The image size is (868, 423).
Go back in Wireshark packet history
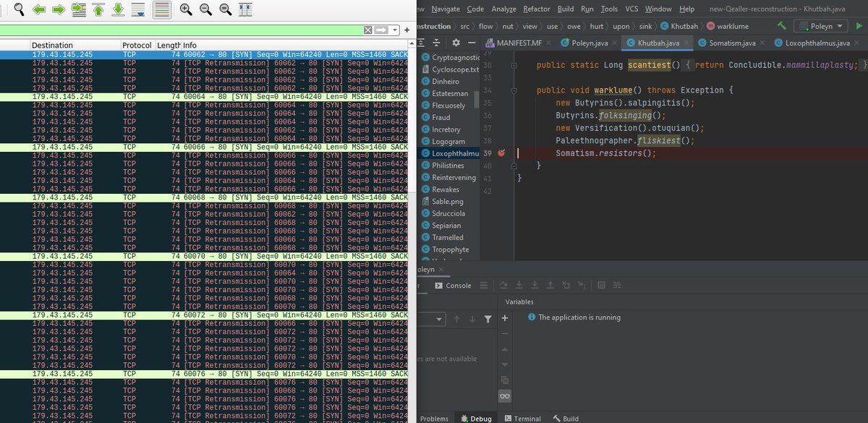click(x=39, y=9)
